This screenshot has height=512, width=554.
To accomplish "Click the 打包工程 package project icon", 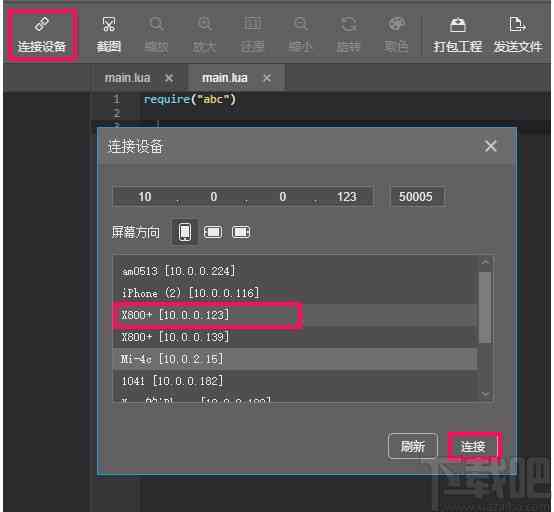I will [x=457, y=34].
